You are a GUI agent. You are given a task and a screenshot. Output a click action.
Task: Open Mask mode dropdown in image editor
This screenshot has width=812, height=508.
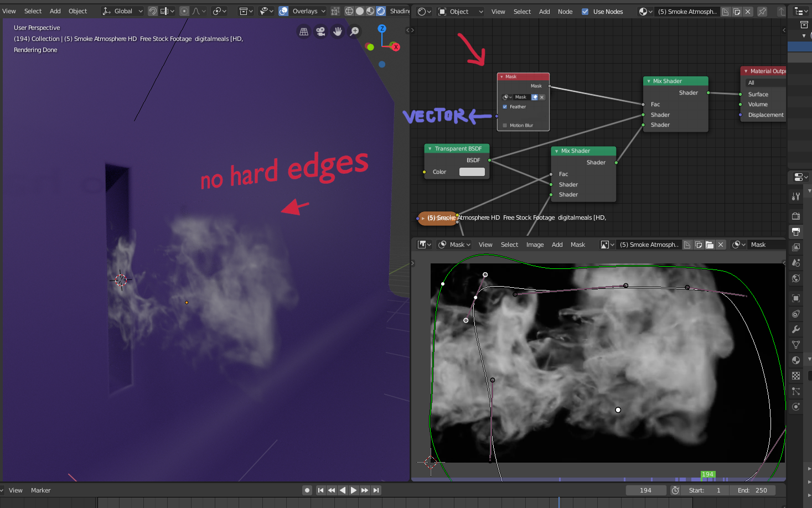[454, 245]
